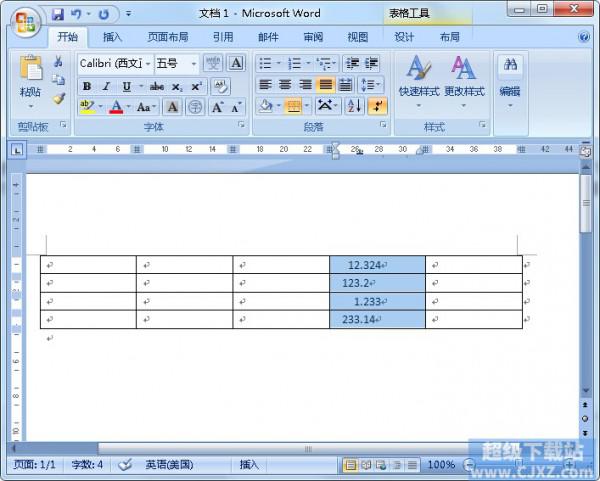Apply subscript formatting

pyautogui.click(x=177, y=86)
